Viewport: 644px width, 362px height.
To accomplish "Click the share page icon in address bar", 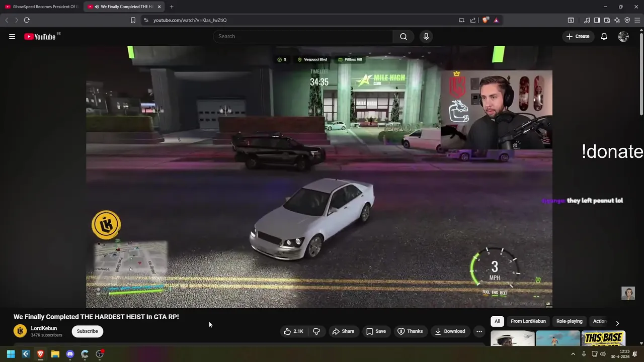I will click(x=473, y=20).
